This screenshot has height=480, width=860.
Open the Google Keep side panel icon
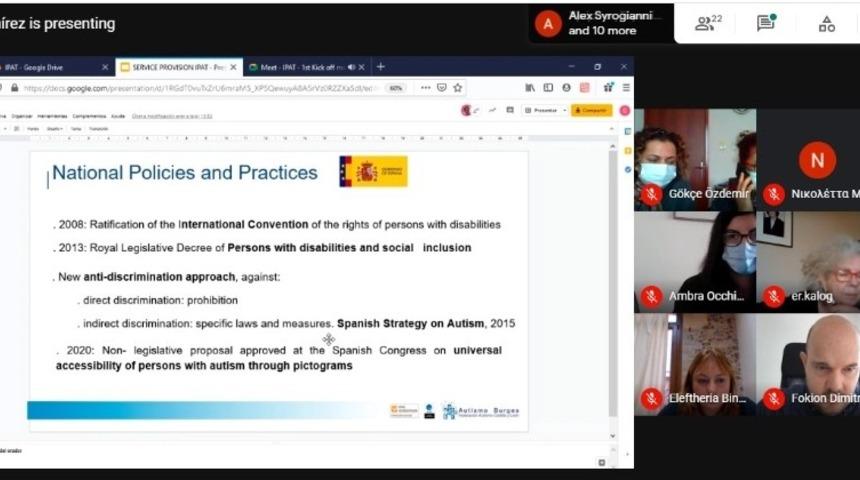(x=627, y=151)
